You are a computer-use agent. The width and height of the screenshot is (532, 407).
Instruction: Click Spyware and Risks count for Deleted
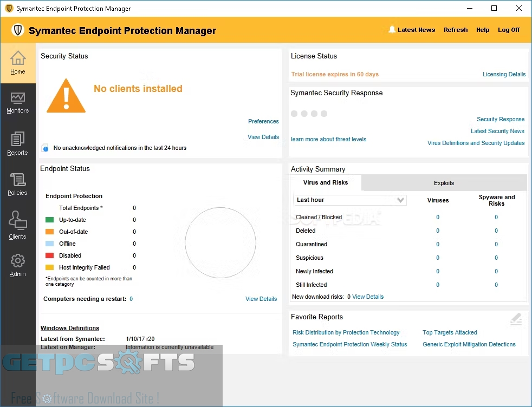496,231
